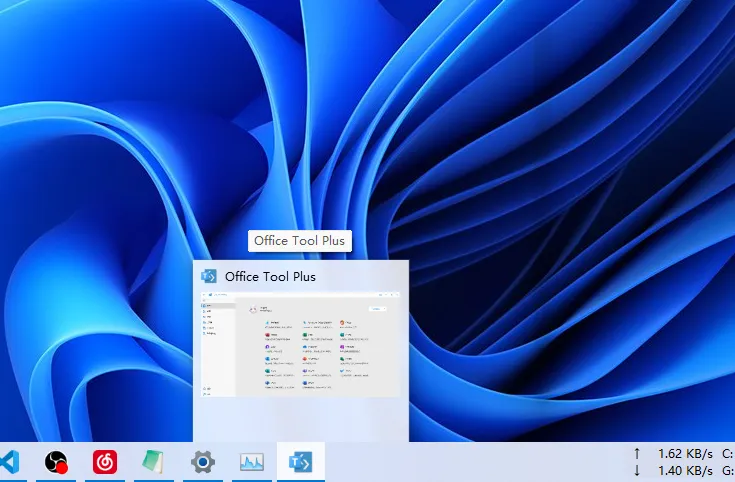Viewport: 735px width, 482px height.
Task: Click the download arrow in network monitor
Action: [x=637, y=470]
